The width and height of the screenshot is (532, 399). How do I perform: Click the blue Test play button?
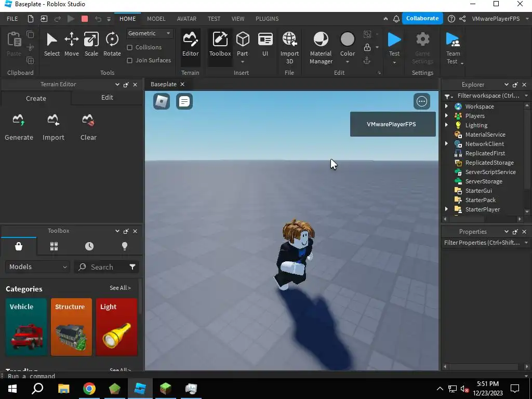[394, 39]
